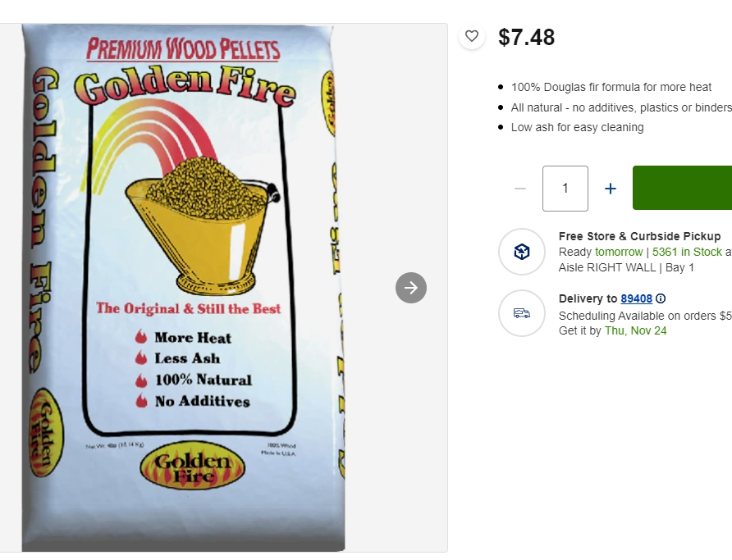Show next product image with arrow button
Viewport: 732px width, 560px height.
(411, 288)
